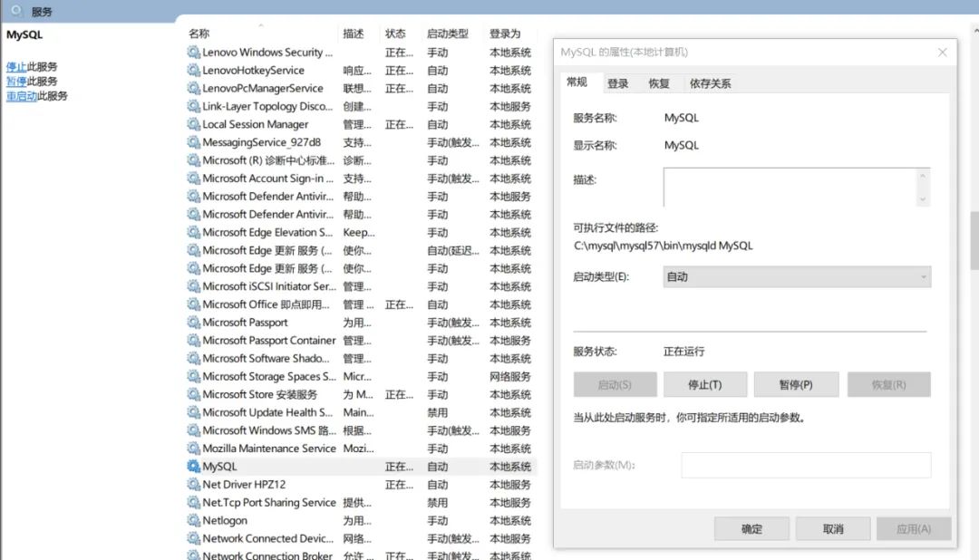Switch to the 登录 tab
The height and width of the screenshot is (560, 979).
coord(617,83)
